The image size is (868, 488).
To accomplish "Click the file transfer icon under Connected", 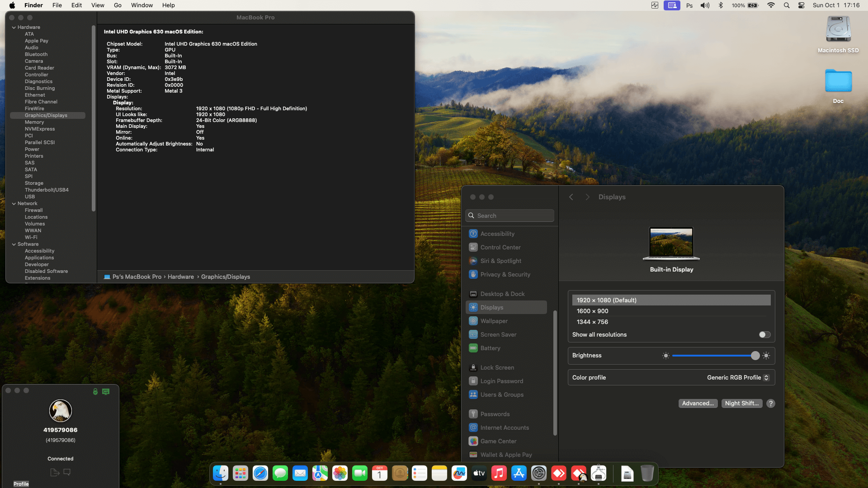I will 55,472.
